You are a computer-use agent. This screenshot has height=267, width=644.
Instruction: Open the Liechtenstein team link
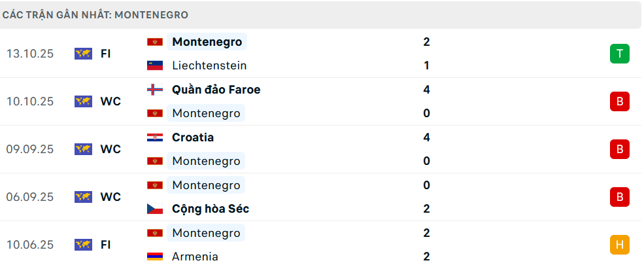click(x=209, y=65)
